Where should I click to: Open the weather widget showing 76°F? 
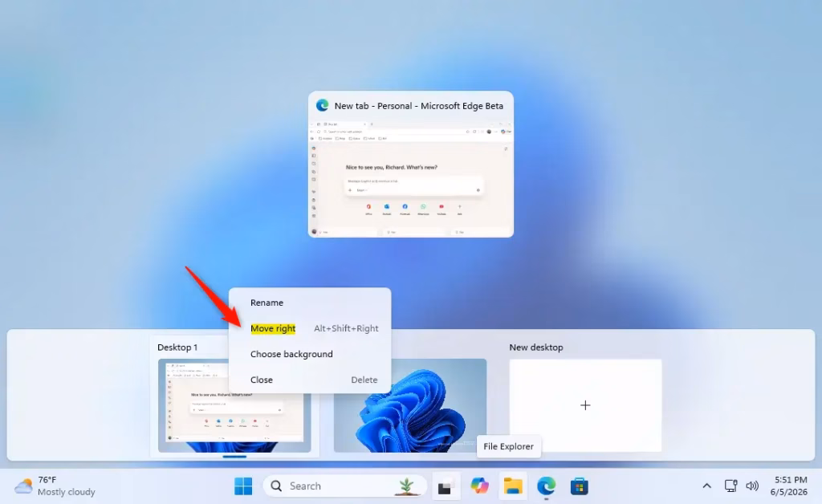pyautogui.click(x=55, y=486)
